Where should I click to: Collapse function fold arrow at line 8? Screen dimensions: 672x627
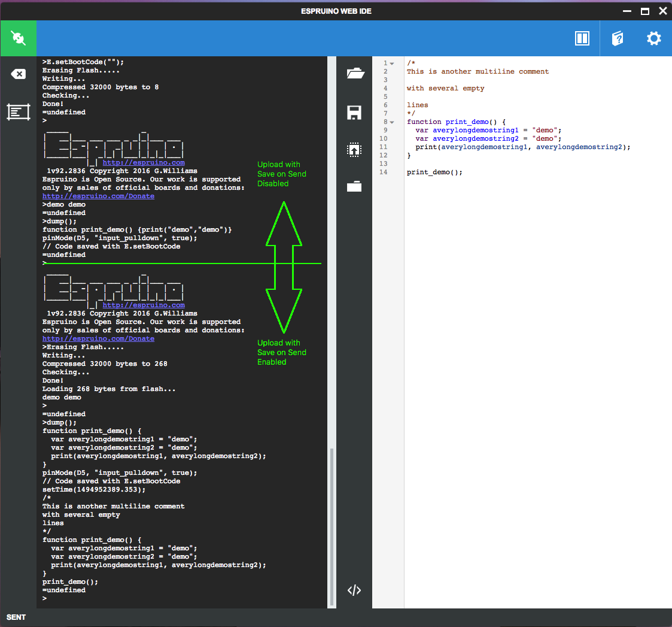tap(392, 122)
